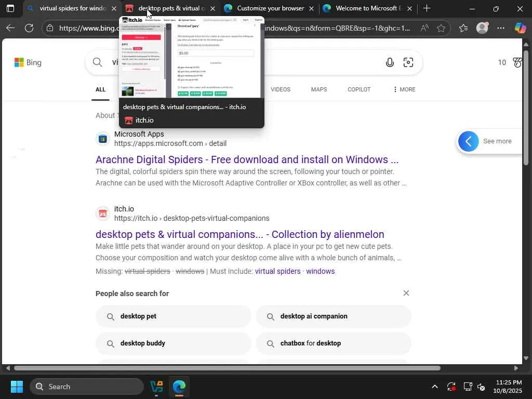532x399 pixels.
Task: Switch to the Customize your browser tab
Action: pos(270,8)
